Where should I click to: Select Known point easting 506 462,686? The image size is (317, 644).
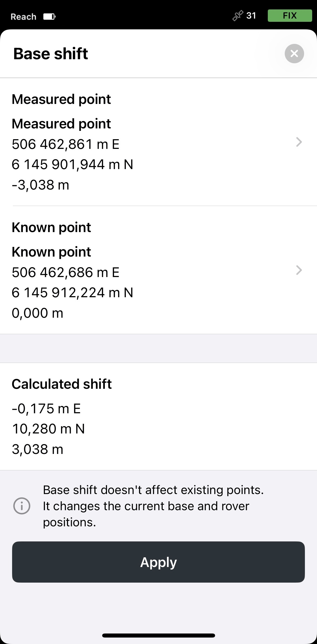coord(66,272)
